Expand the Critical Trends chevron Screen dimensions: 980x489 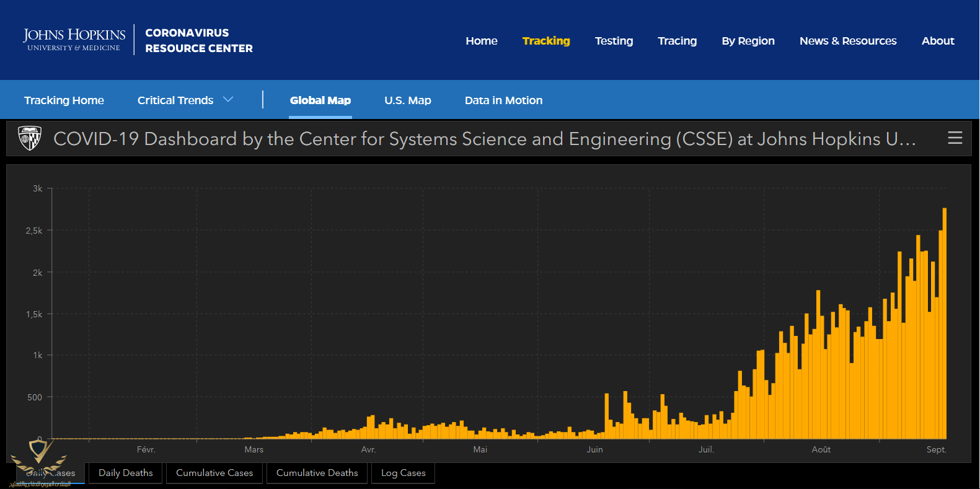(228, 100)
